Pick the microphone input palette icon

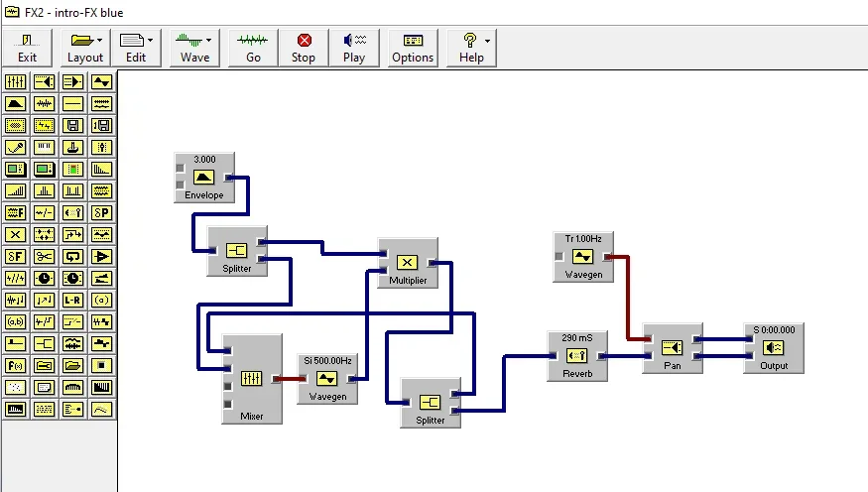coord(16,147)
